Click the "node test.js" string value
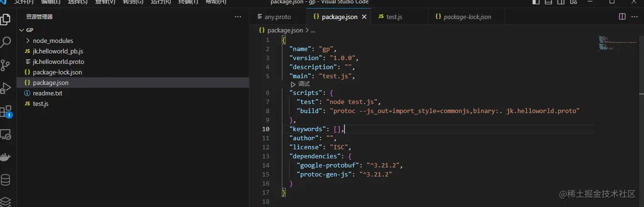Image resolution: width=644 pixels, height=207 pixels. pos(352,102)
